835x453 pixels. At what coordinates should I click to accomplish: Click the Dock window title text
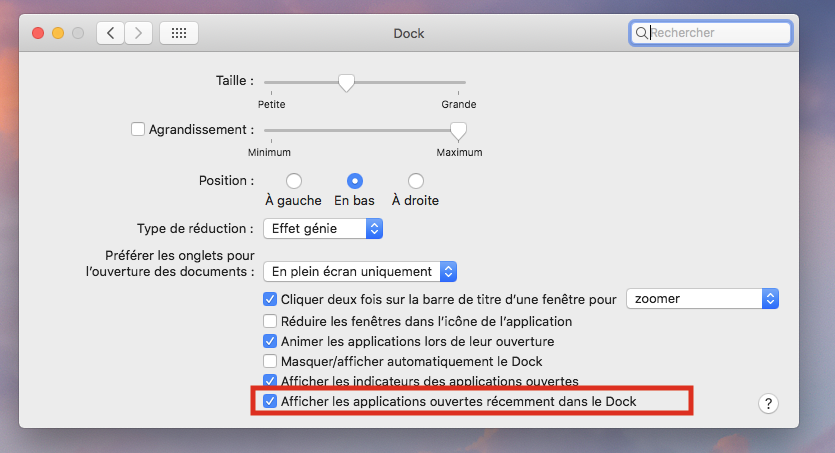point(408,34)
